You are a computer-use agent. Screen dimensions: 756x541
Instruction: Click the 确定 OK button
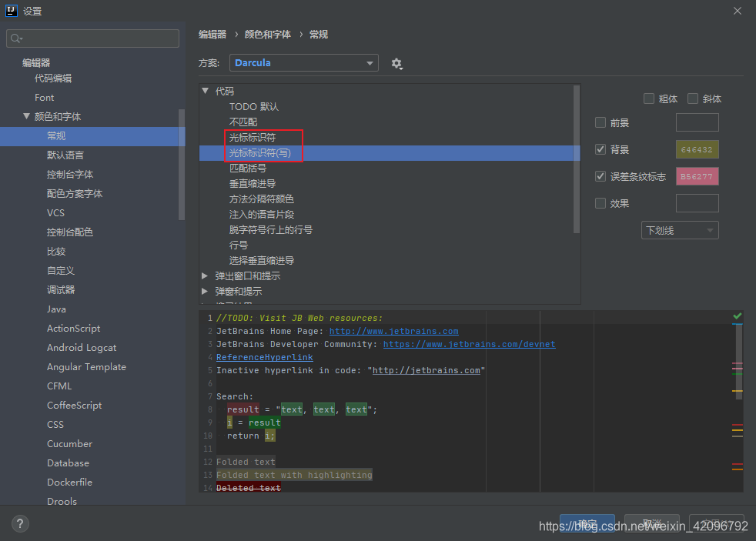[x=587, y=523]
